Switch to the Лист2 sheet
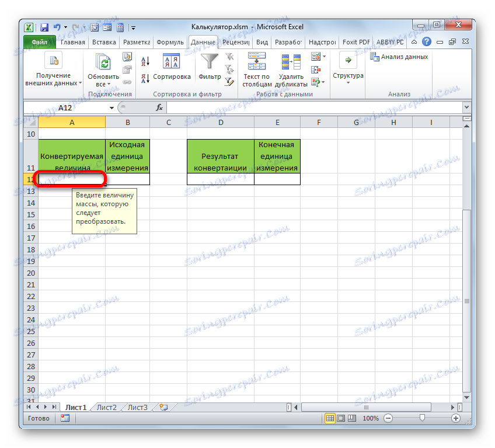The width and height of the screenshot is (495, 448). [106, 408]
